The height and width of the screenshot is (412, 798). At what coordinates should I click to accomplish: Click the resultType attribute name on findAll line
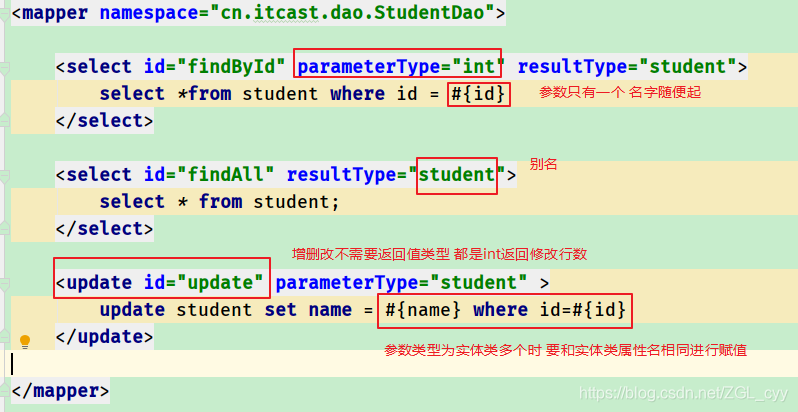pos(341,175)
